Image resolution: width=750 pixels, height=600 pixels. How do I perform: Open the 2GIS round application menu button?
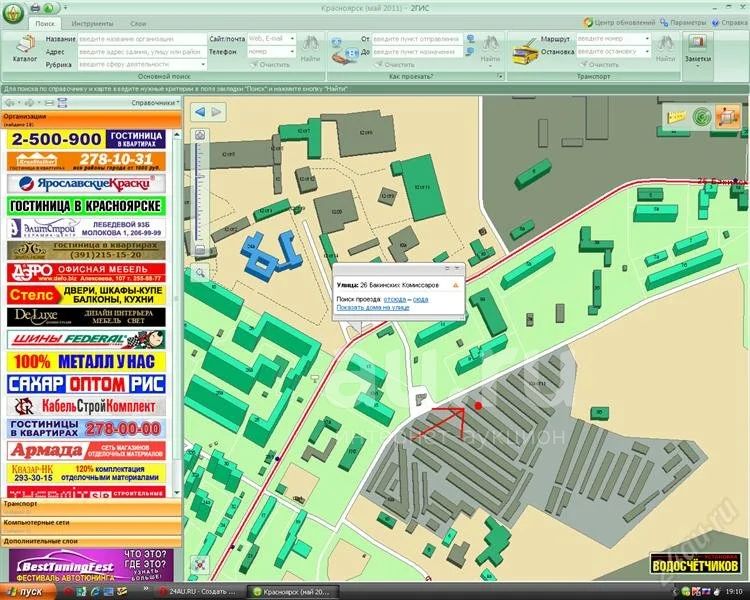[13, 13]
